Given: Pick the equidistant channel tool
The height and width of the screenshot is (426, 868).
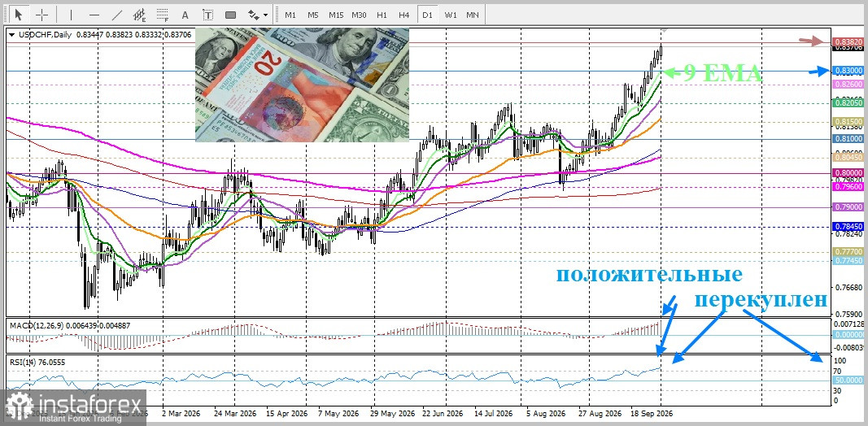Looking at the screenshot, I should point(141,15).
